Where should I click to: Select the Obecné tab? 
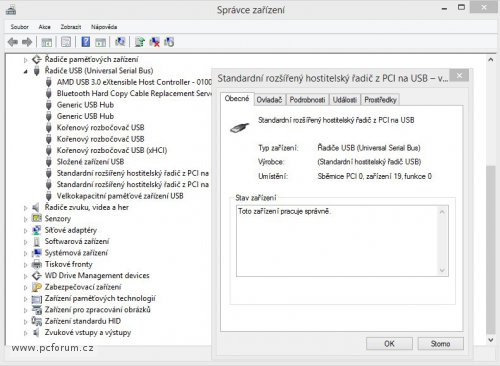(237, 99)
